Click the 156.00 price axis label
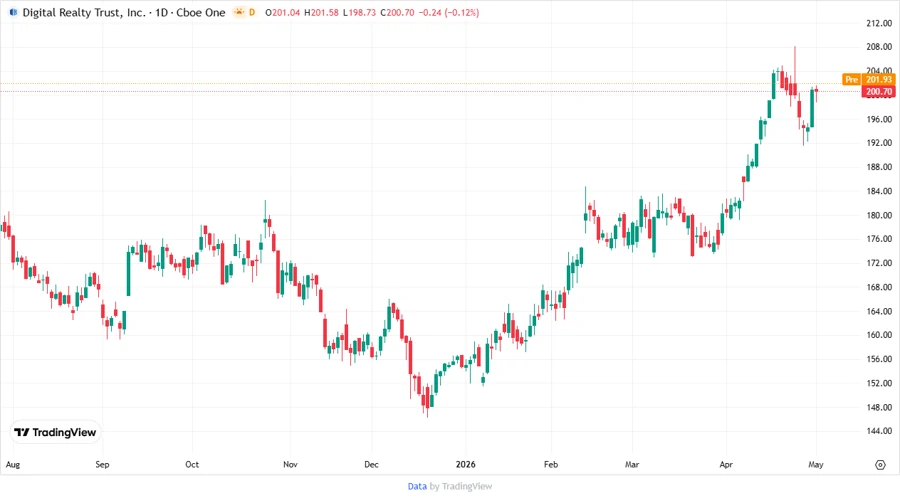The height and width of the screenshot is (498, 900). tap(879, 359)
